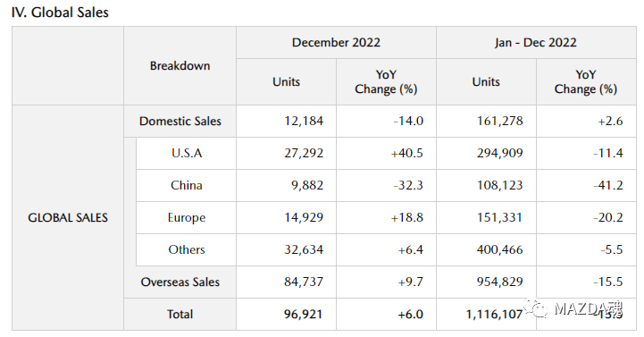Viewport: 644px width, 337px height.
Task: Click the 27,292 U.S.A December units cell
Action: click(286, 153)
